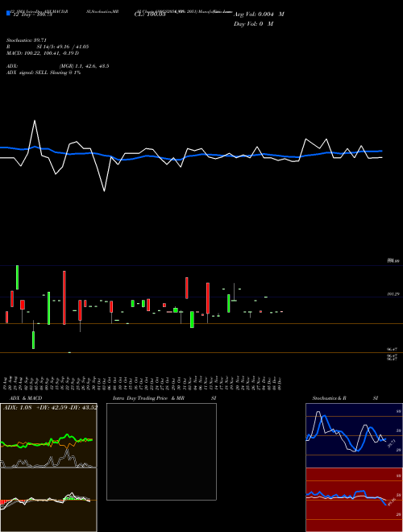Click the 'CL: 100.03' closing price label
Viewport: 403px width, 532px height.
(x=150, y=15)
